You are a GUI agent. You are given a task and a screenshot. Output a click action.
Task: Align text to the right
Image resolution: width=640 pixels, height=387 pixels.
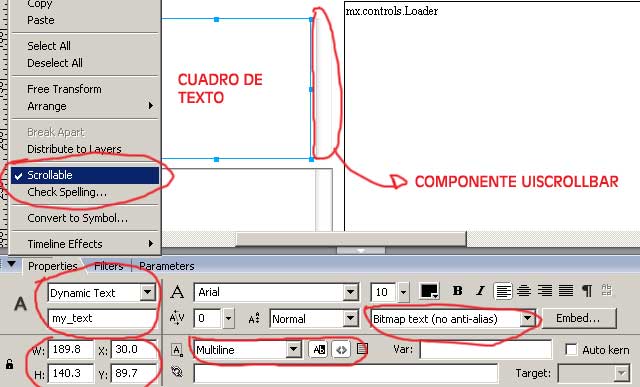tap(545, 291)
